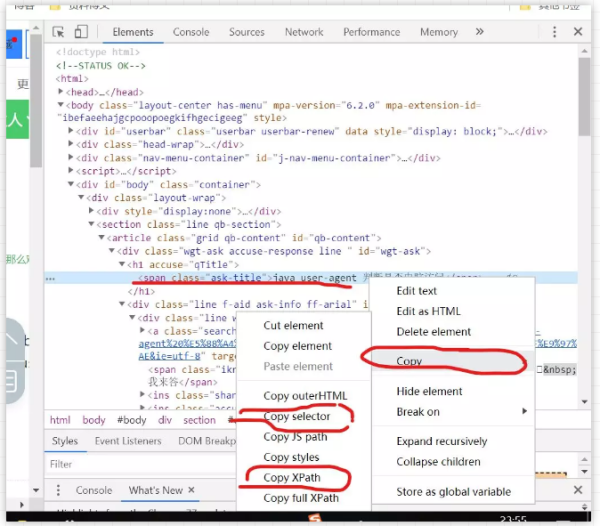
Task: Choose Delete element menu item
Action: coord(433,331)
